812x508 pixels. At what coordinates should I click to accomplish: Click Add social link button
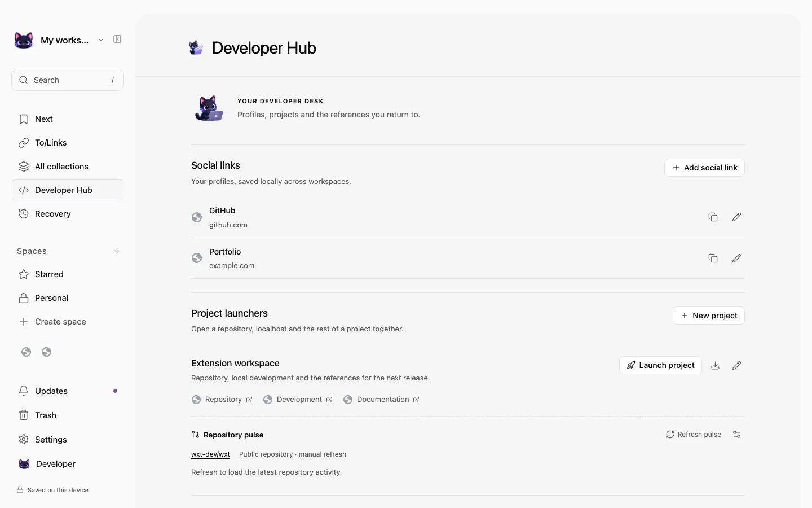pyautogui.click(x=704, y=168)
